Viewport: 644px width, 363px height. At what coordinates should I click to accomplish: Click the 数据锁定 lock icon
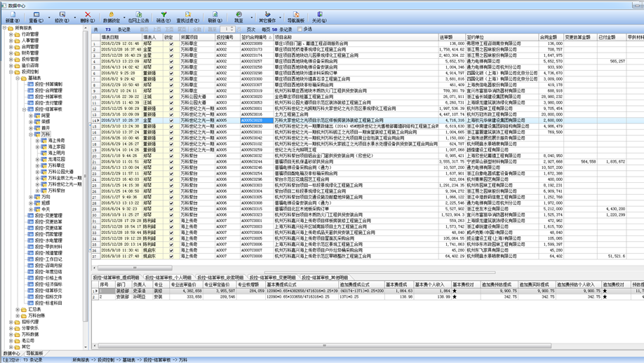[x=112, y=14]
